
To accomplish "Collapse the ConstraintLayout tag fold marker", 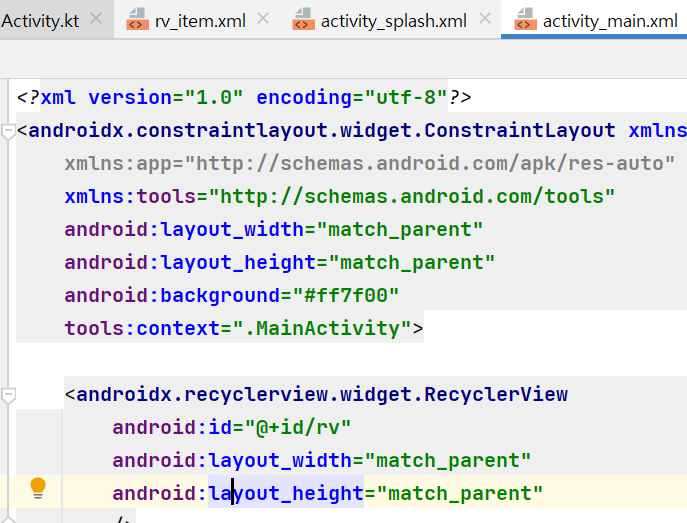I will [x=8, y=131].
